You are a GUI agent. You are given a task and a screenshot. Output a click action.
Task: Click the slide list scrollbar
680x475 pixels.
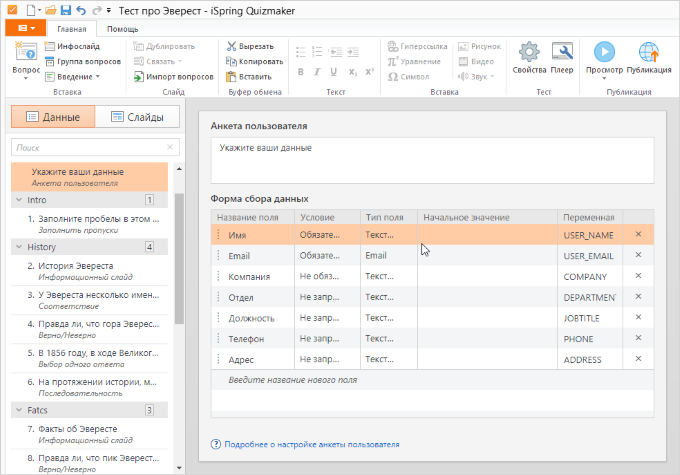[179, 259]
